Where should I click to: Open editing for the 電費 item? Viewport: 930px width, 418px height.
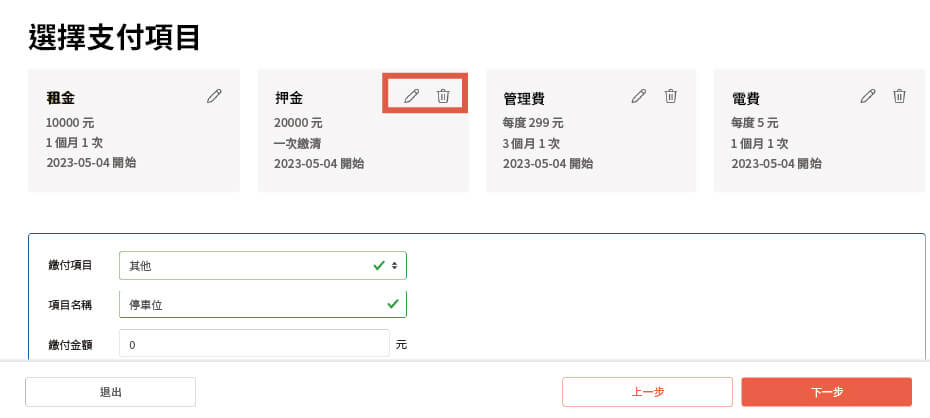(x=868, y=96)
